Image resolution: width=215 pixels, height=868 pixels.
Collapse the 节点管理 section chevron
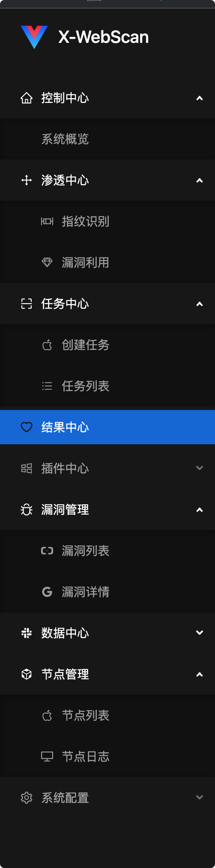200,675
